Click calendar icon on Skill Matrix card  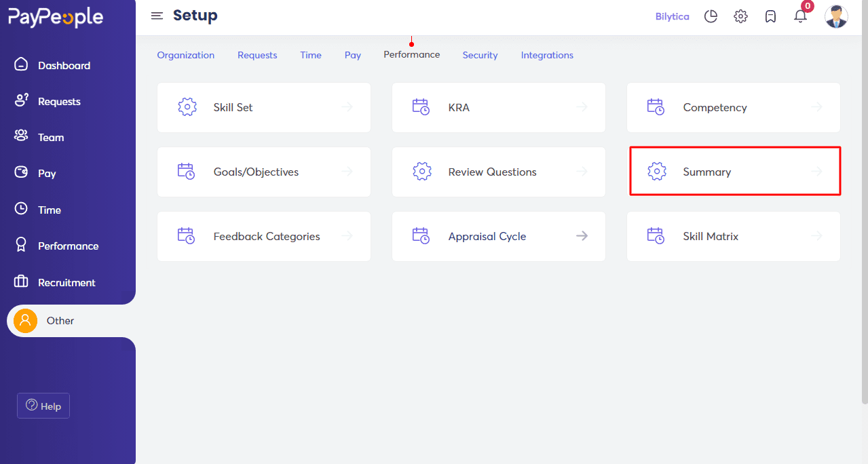click(656, 236)
